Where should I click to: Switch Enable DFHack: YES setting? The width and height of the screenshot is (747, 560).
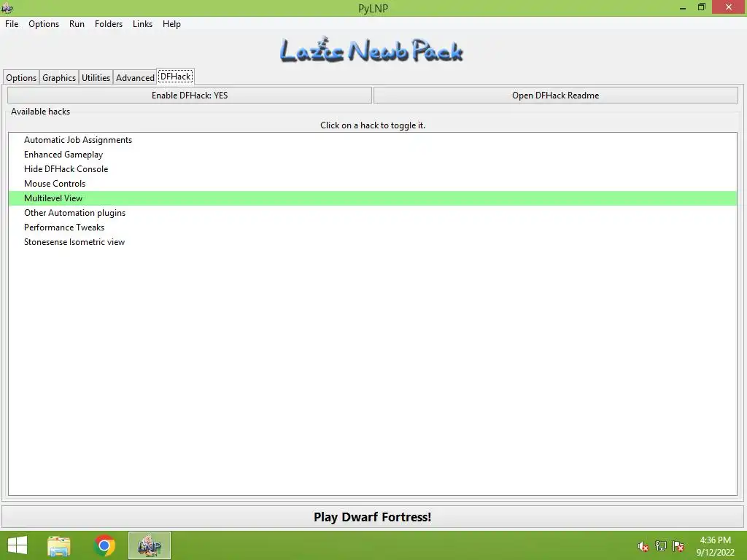(x=190, y=96)
